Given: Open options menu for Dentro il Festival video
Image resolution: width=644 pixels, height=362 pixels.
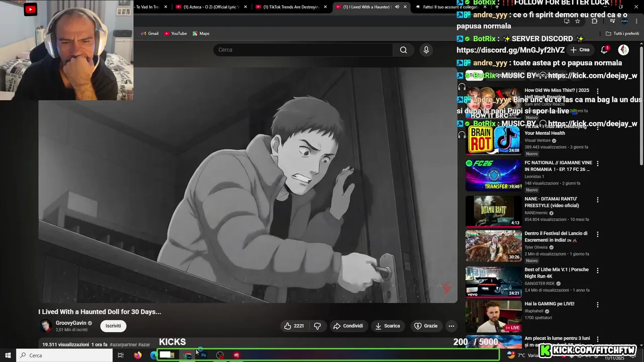Looking at the screenshot, I should pos(598,234).
